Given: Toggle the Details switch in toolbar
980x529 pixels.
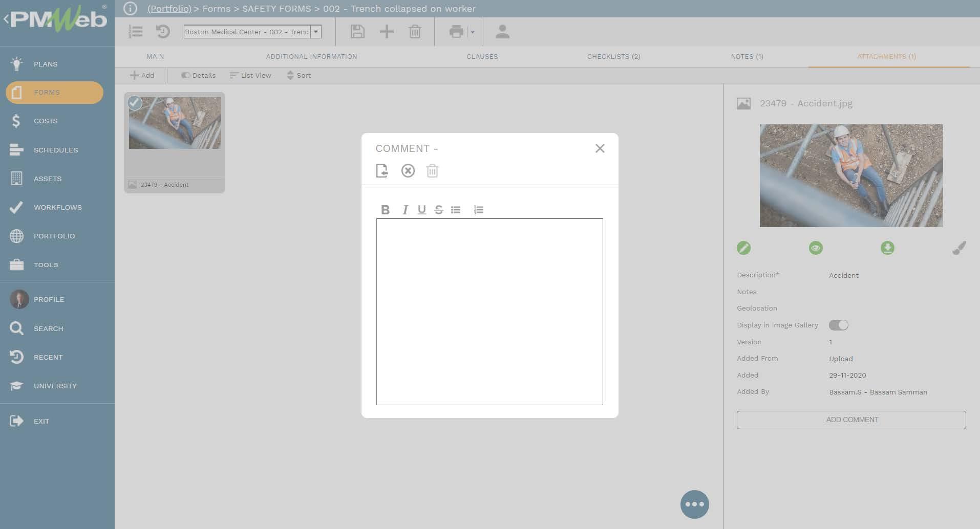Looking at the screenshot, I should (186, 76).
